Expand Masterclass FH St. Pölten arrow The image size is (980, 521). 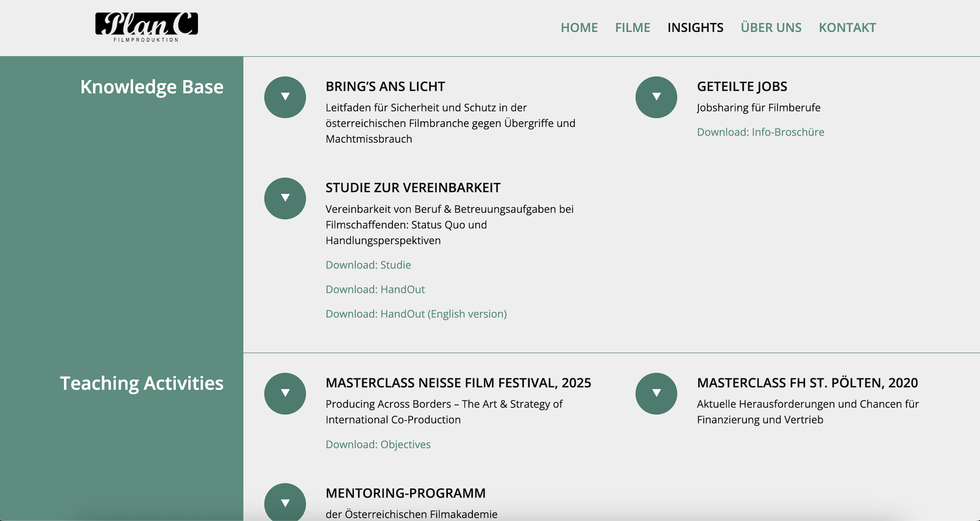click(x=656, y=394)
